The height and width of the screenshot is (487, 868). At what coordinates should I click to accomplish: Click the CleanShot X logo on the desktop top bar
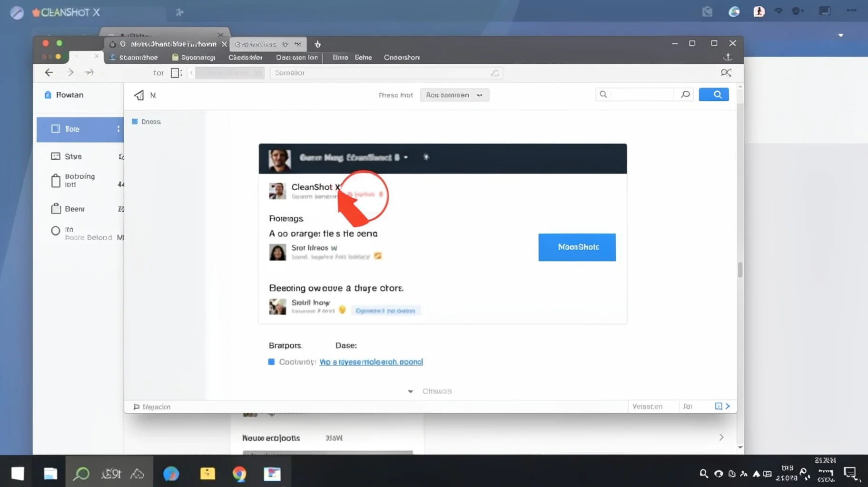[x=66, y=12]
